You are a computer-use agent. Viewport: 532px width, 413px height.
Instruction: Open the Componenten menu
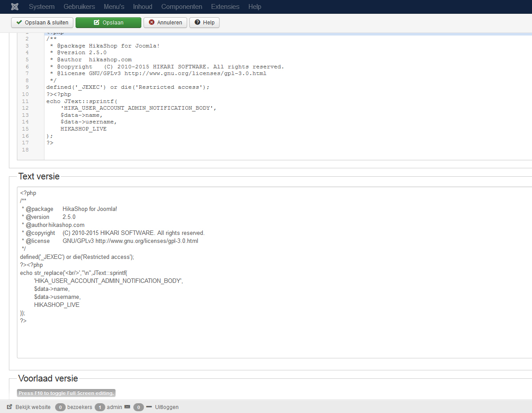coord(181,7)
